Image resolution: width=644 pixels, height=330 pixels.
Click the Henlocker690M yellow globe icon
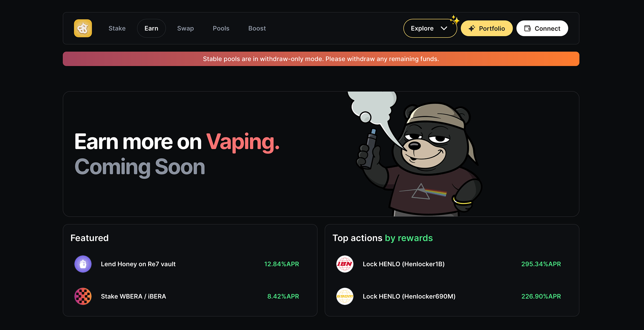(345, 296)
